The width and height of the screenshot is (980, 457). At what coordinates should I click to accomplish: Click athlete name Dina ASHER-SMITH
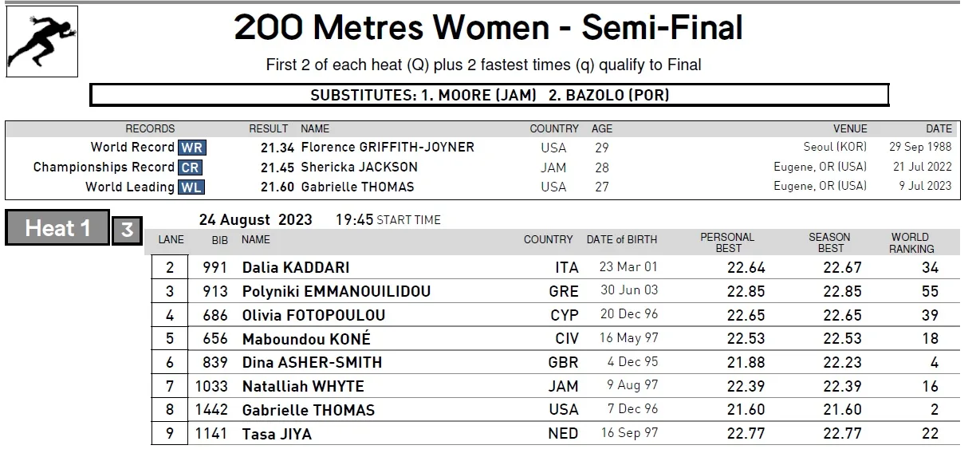click(x=312, y=363)
